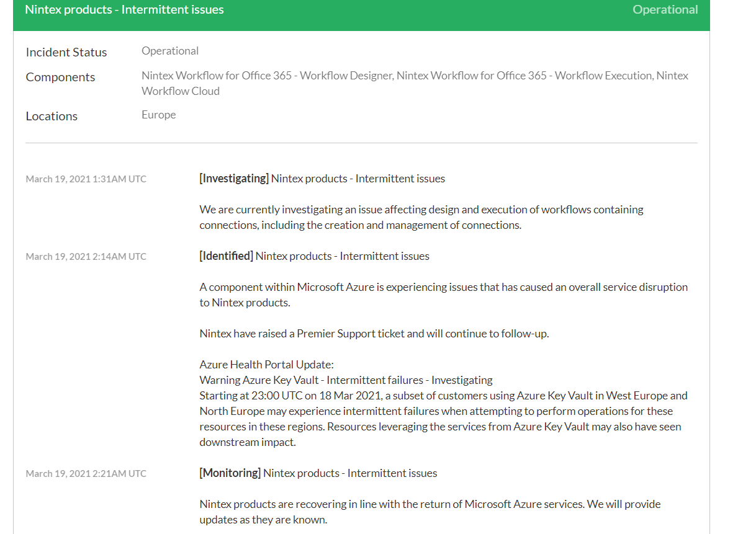Viewport: 756px width, 534px height.
Task: Click paragraph "Nintex products are recovering in line"
Action: 430,512
